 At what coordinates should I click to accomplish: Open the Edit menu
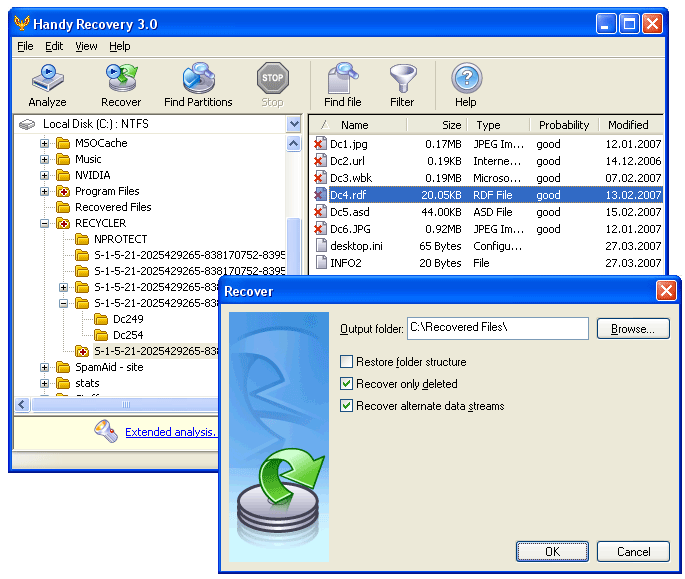tap(54, 46)
